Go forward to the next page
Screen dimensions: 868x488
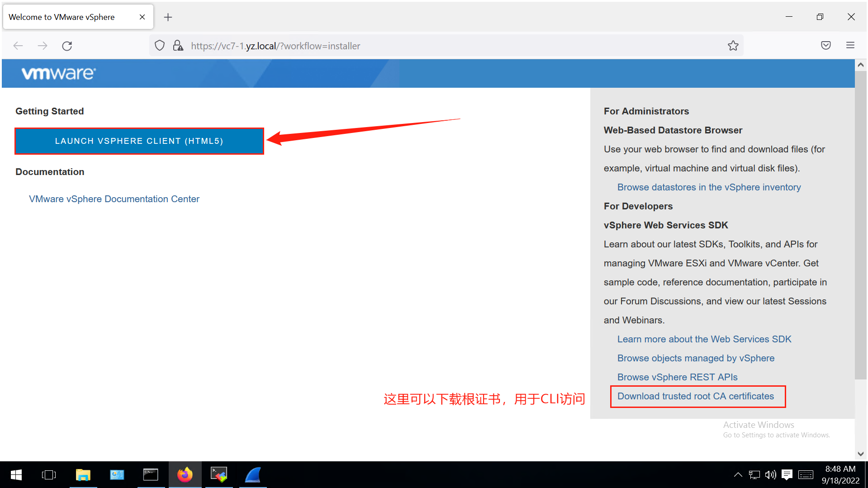pyautogui.click(x=43, y=46)
